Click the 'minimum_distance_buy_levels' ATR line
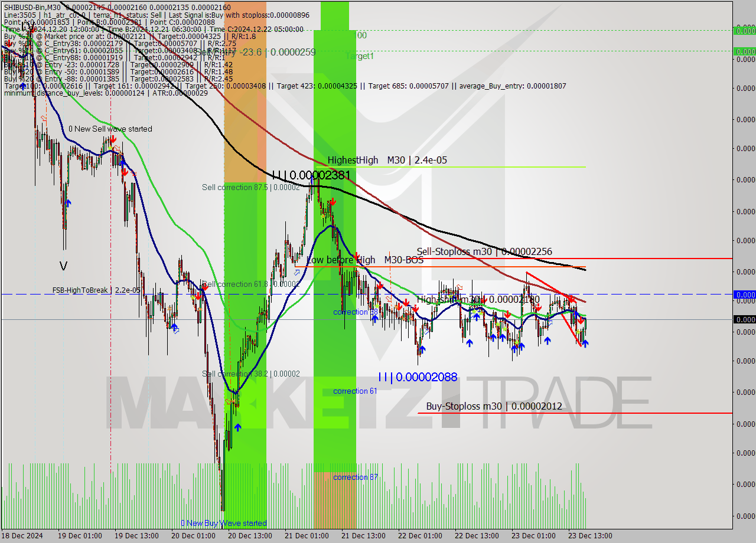The height and width of the screenshot is (543, 756). pos(105,93)
